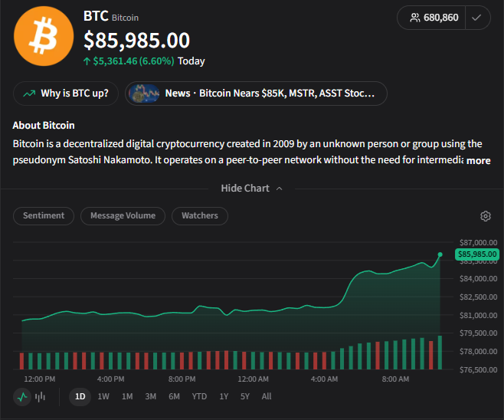This screenshot has height=420, width=504.
Task: Collapse the chart with Hide Chart
Action: pos(251,188)
